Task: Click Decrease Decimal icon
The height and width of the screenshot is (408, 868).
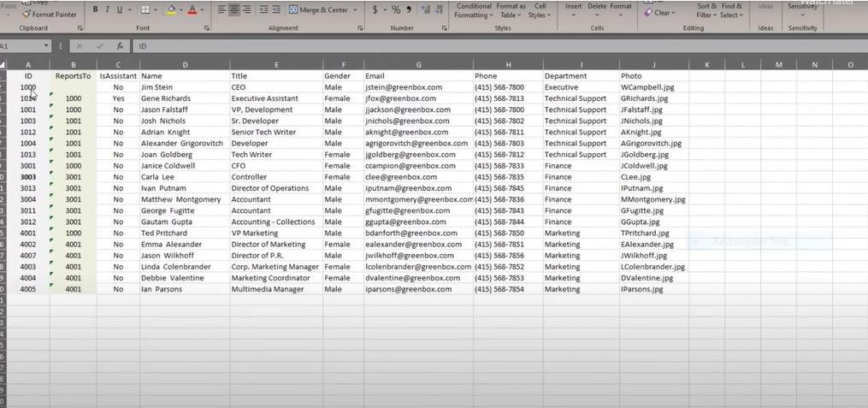Action: click(439, 10)
